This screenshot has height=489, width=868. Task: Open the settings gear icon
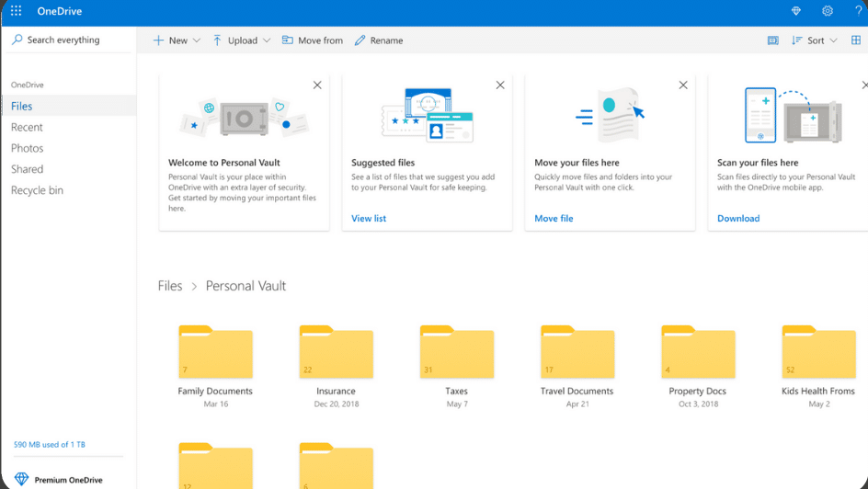click(827, 10)
